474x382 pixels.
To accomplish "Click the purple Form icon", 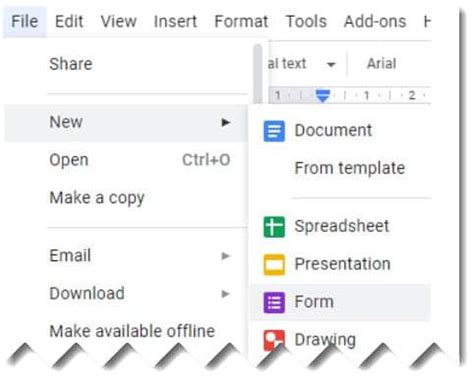I will tap(274, 302).
